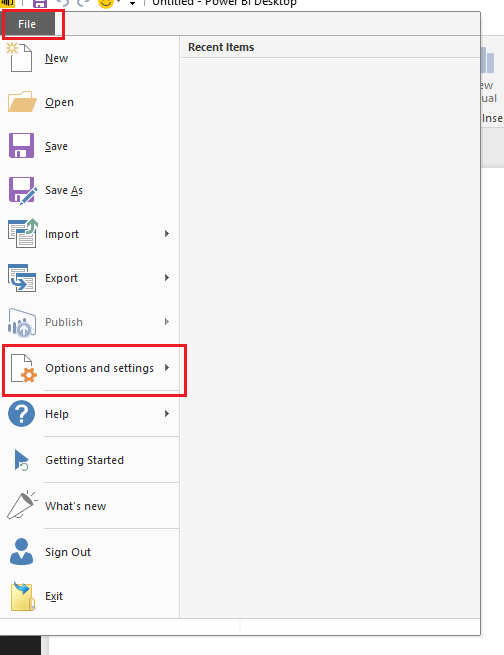Click the smiley feedback icon in title bar
This screenshot has height=655, width=504.
coord(106,3)
